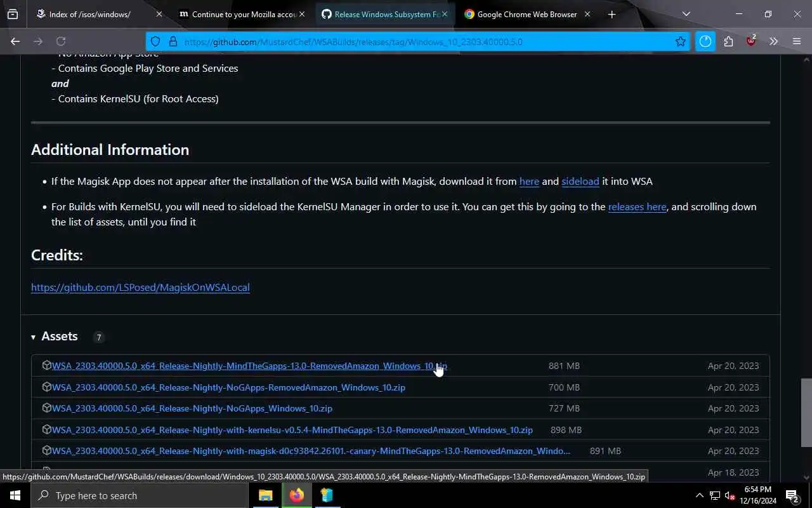Click package icon of NoGApps-RemovedAmazon asset
812x508 pixels.
point(46,387)
